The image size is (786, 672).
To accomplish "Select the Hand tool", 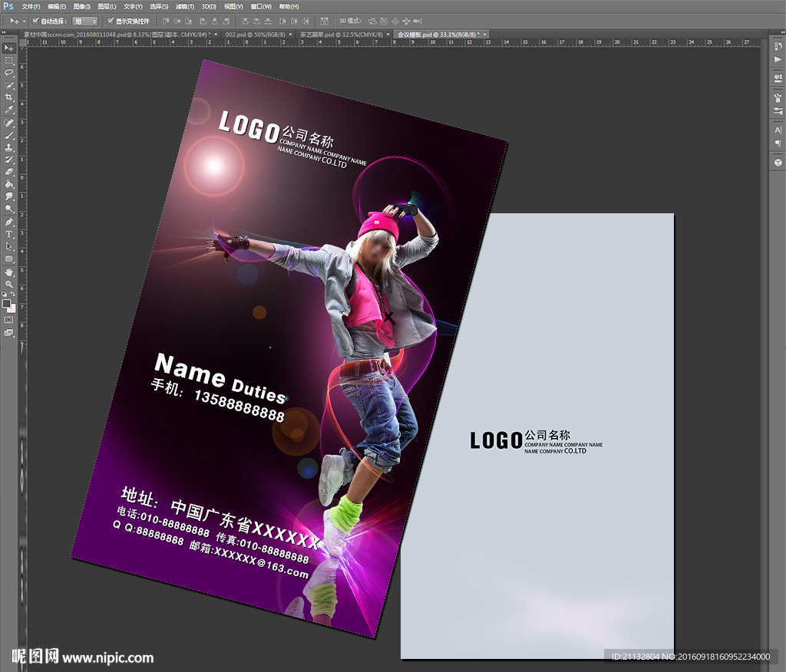I will point(9,272).
